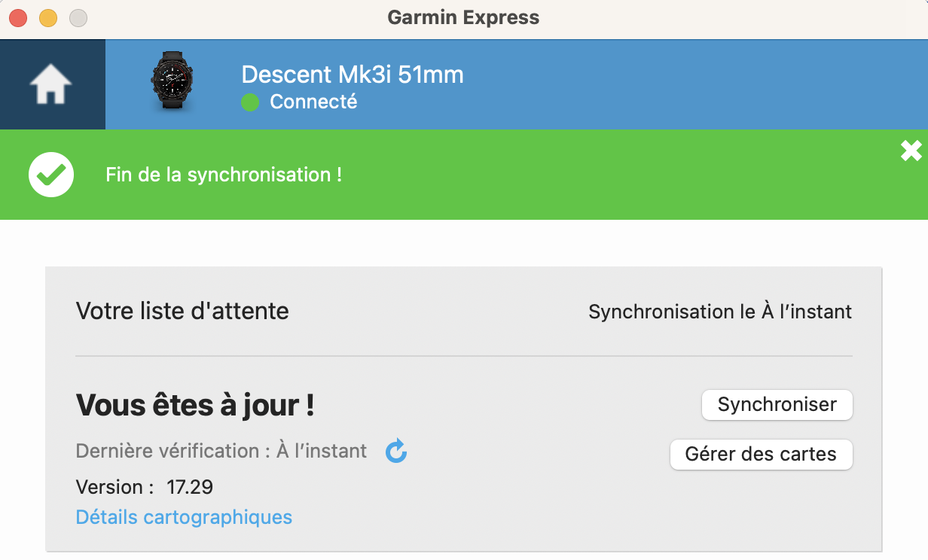Click the Garmin Express title bar

pyautogui.click(x=463, y=17)
